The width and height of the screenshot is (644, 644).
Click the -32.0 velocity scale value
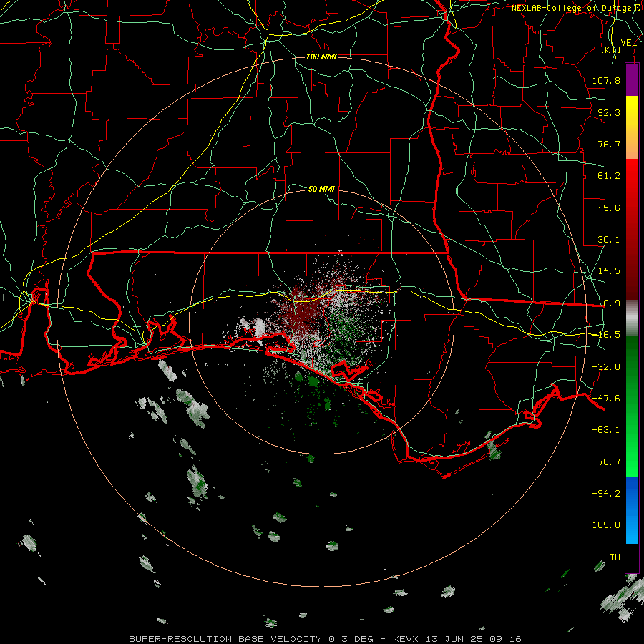coord(606,367)
